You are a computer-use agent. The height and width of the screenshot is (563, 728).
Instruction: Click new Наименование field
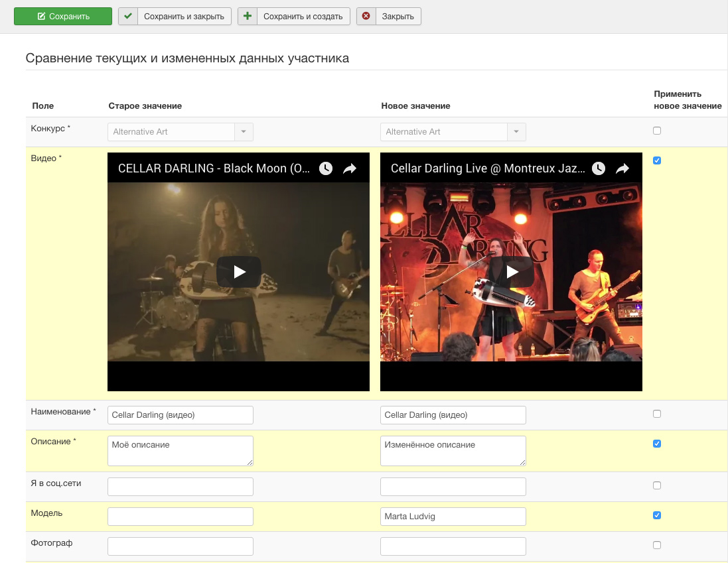point(453,415)
